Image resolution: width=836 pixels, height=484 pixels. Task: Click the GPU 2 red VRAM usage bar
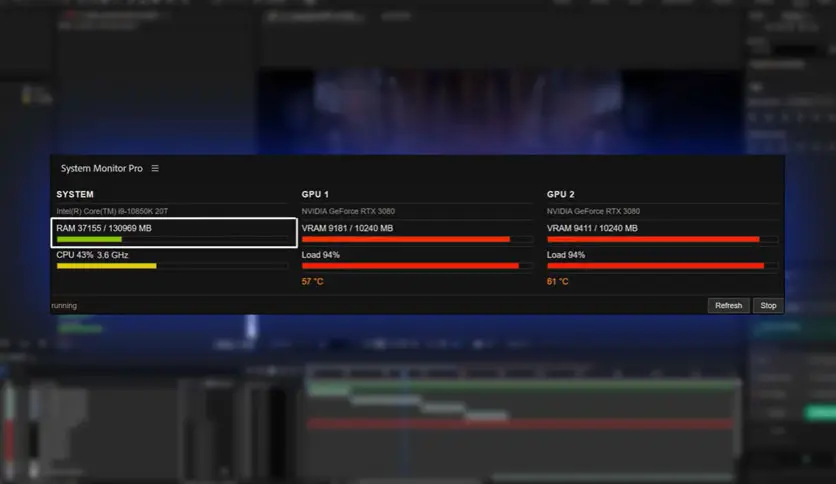coord(653,239)
